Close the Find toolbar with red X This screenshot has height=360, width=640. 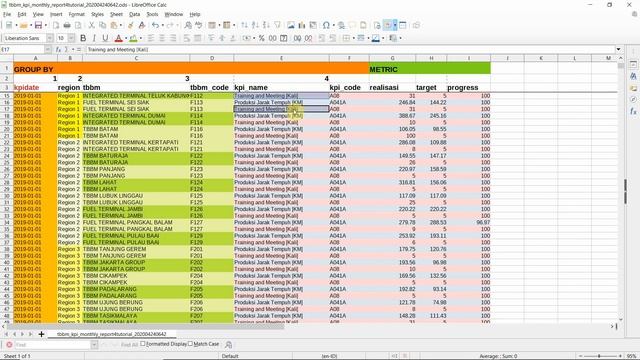9,345
